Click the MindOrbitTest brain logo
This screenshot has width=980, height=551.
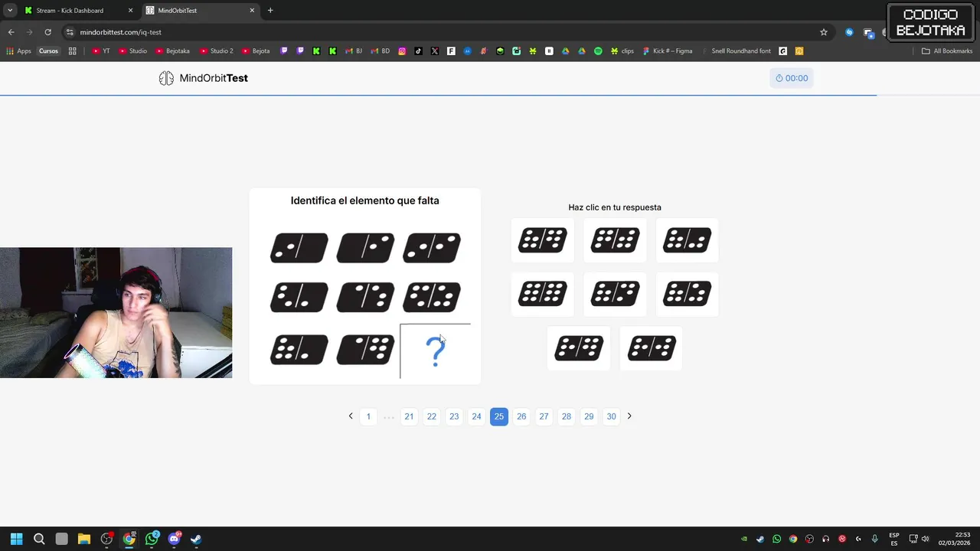click(166, 78)
